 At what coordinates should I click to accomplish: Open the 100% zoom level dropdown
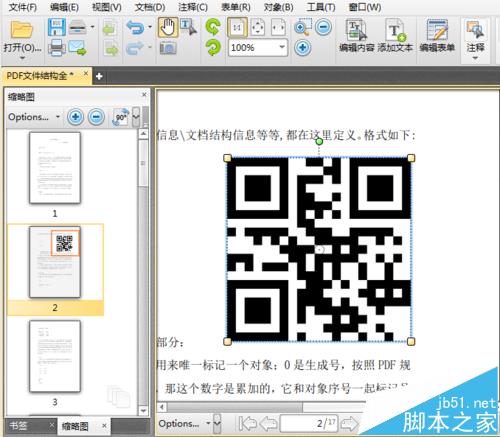pyautogui.click(x=282, y=47)
